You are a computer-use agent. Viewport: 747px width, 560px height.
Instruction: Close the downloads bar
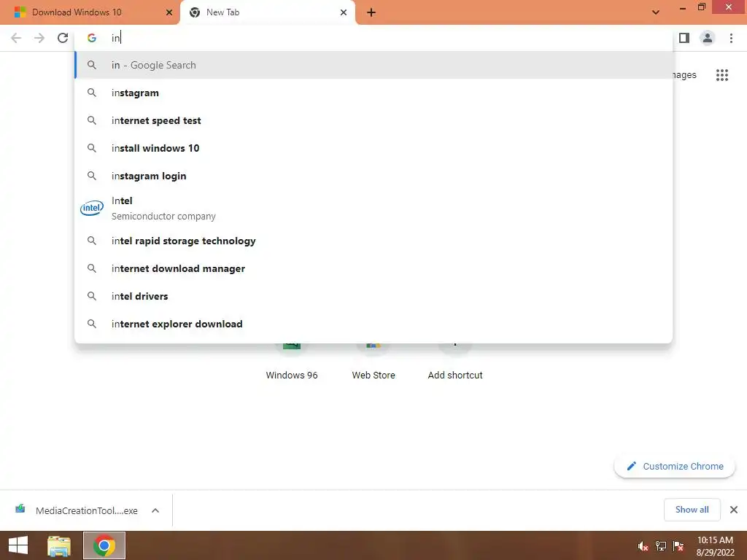point(734,510)
